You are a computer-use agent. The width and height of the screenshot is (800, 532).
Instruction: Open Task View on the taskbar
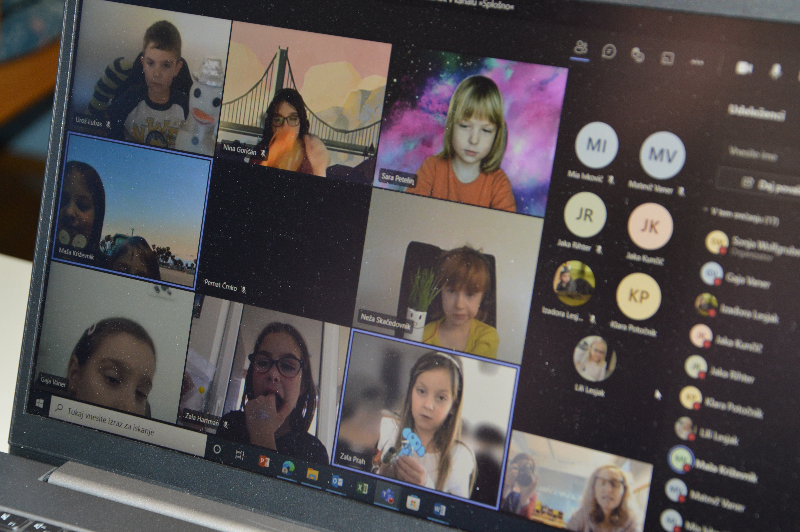coord(239,455)
